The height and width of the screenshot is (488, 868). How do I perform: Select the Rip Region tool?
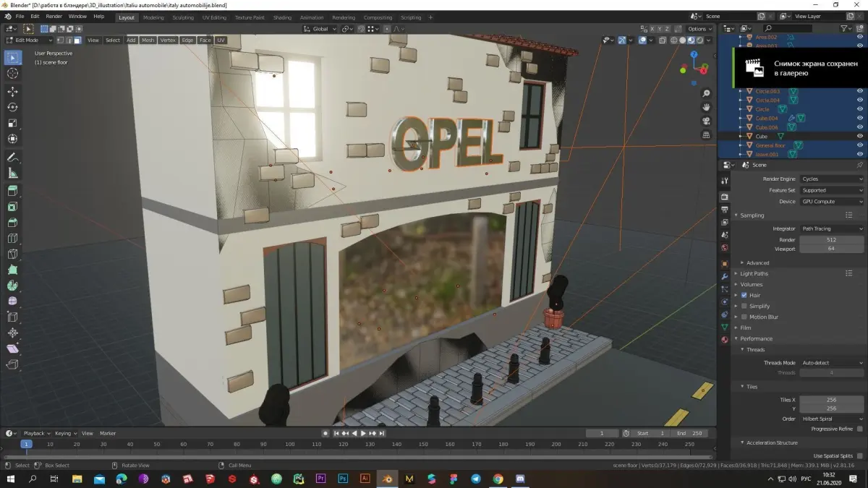pyautogui.click(x=12, y=365)
